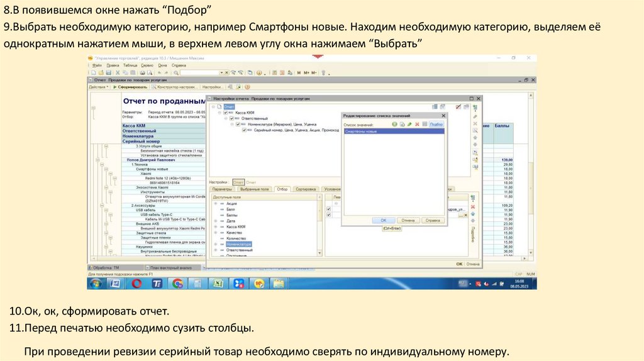Open Opera browser from taskbar
Viewport: 644px width, 361px height.
point(136,284)
